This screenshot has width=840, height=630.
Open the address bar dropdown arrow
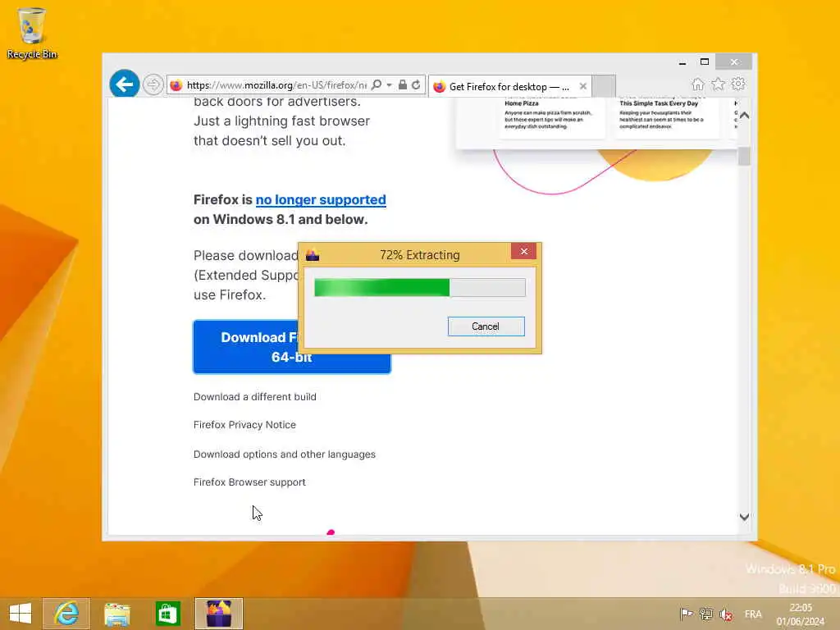[x=390, y=85]
